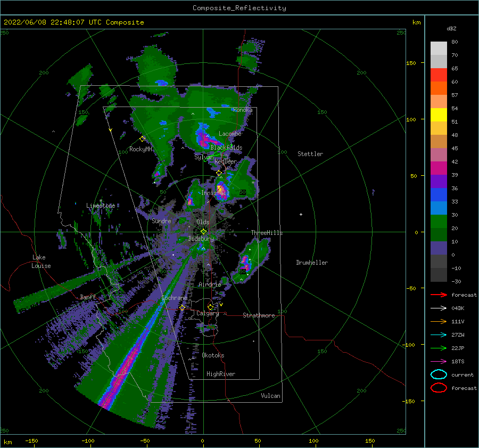This screenshot has height=448, width=479.
Task: Select the cyan current ellipse icon
Action: point(439,374)
